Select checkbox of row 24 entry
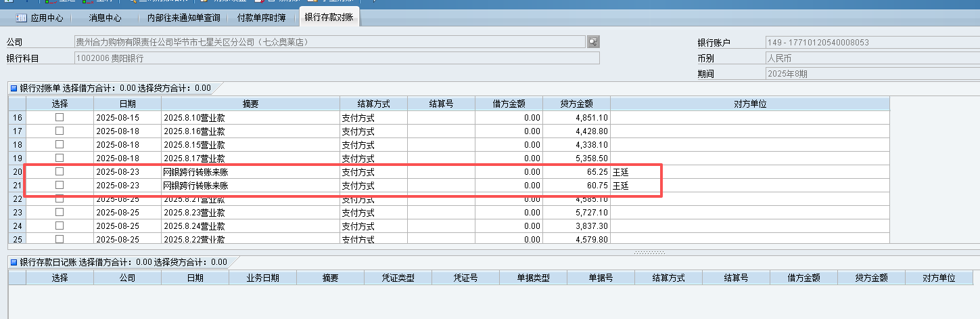This screenshot has width=980, height=319. [x=60, y=226]
